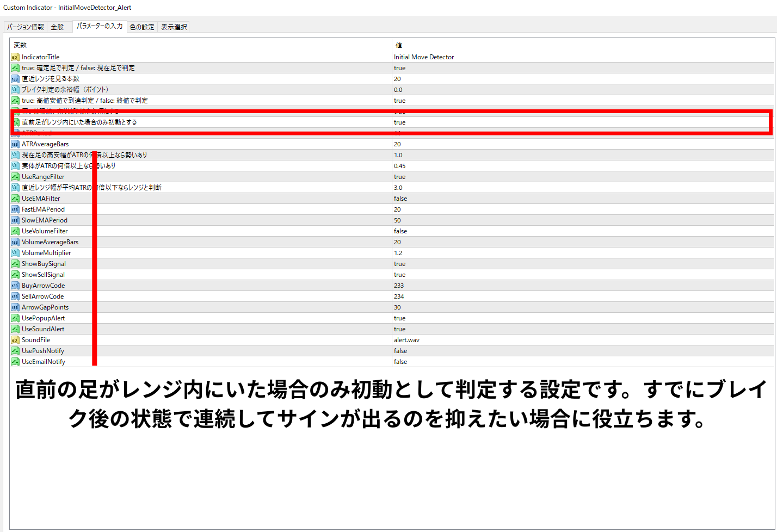Click the integer icon beside BuyArrowCode

pyautogui.click(x=15, y=286)
